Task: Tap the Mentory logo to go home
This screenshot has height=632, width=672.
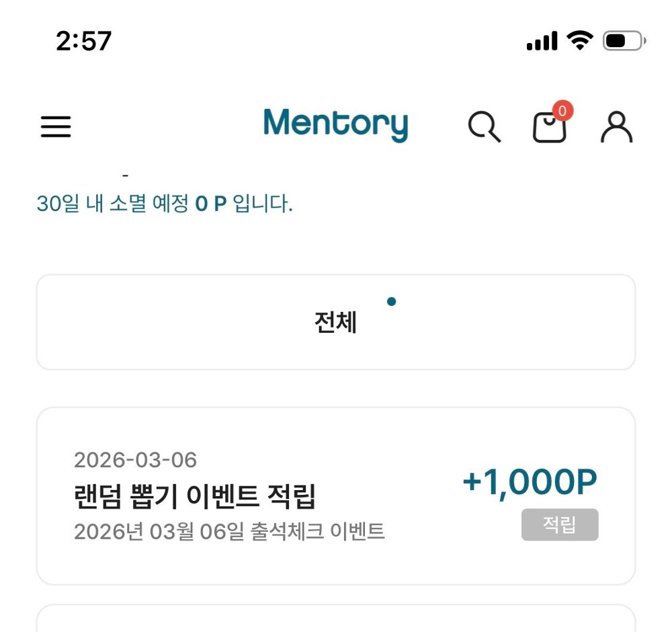Action: (336, 124)
